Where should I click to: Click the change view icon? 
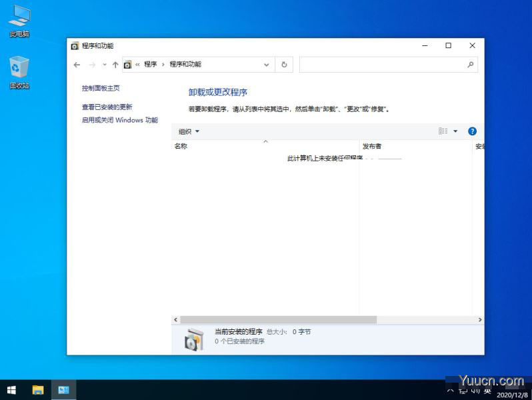(443, 131)
